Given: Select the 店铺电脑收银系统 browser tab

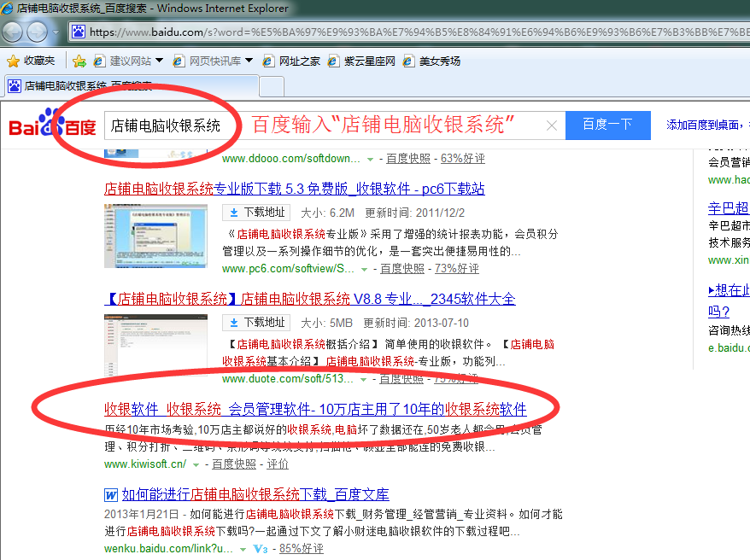Looking at the screenshot, I should point(132,86).
